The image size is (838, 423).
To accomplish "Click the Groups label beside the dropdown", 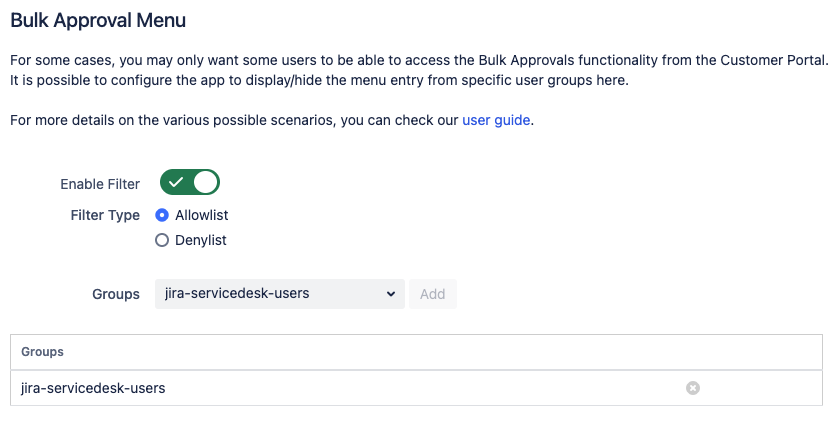I will click(116, 294).
